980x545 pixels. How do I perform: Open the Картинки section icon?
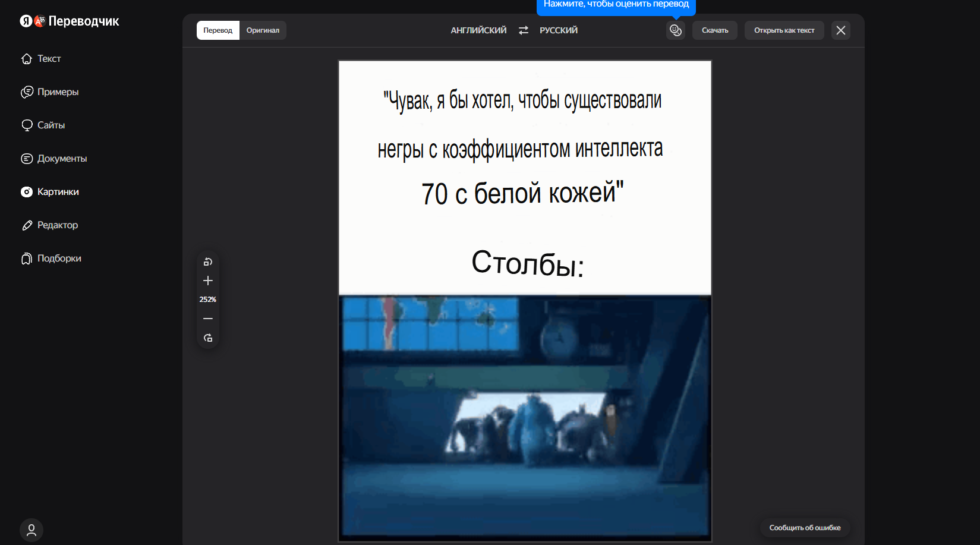pos(27,192)
